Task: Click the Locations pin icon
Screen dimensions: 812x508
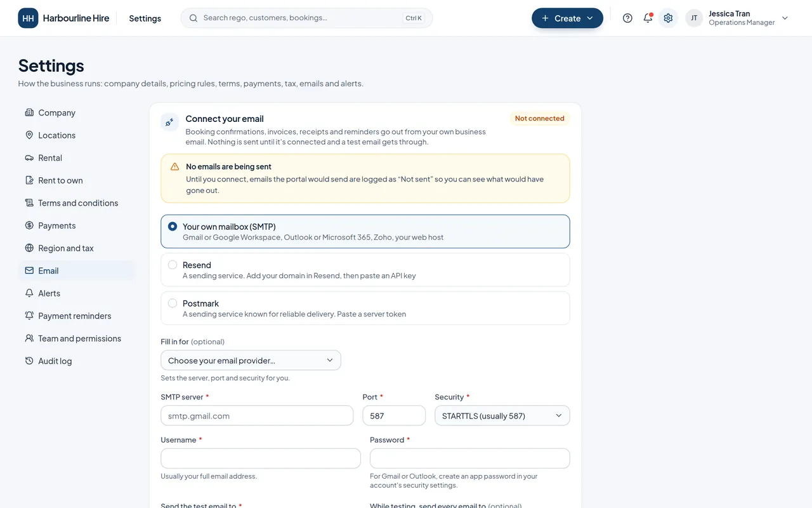Action: 29,135
